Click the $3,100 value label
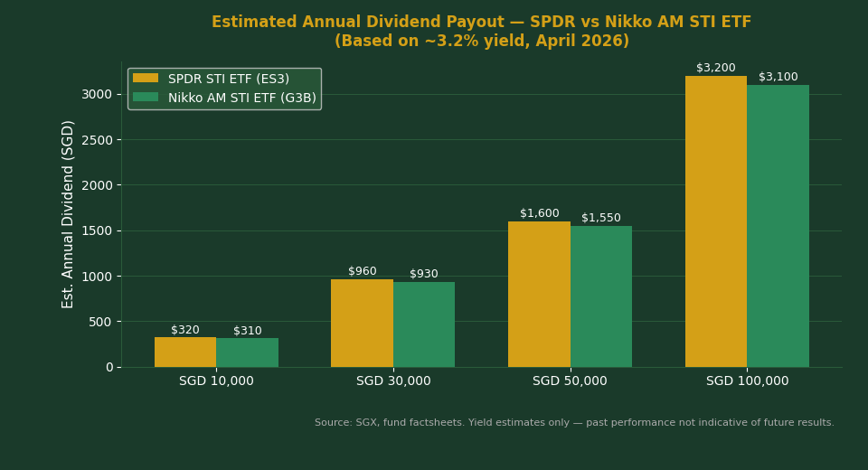This screenshot has width=868, height=470. coord(778,77)
